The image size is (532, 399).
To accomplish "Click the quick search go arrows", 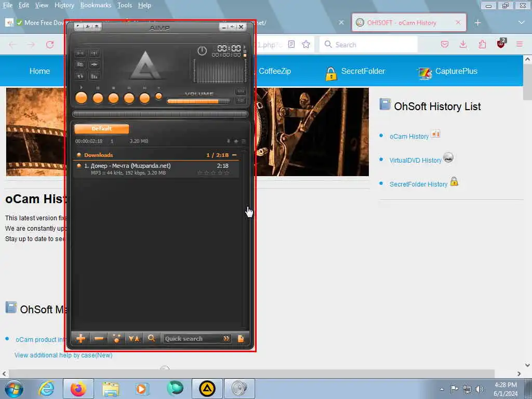I will pyautogui.click(x=226, y=339).
